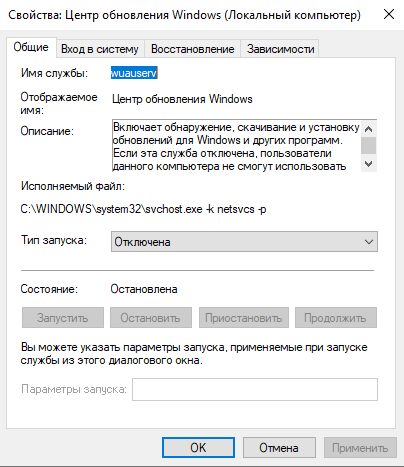This screenshot has height=467, width=404.
Task: Click the Остановить button
Action: click(x=151, y=318)
